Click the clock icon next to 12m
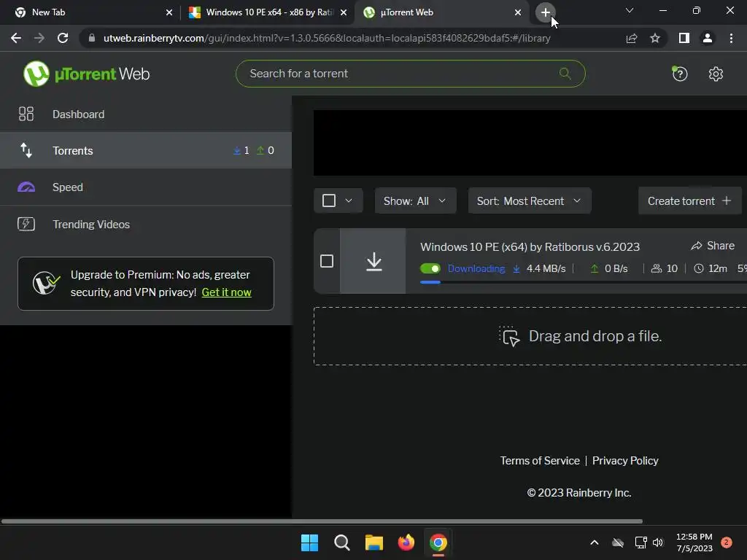Viewport: 747px width, 560px height. 698,268
